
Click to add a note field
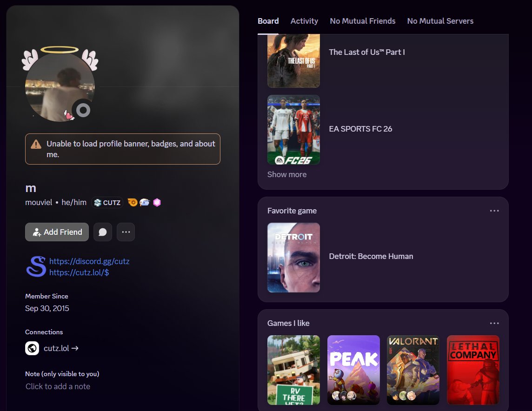(58, 386)
